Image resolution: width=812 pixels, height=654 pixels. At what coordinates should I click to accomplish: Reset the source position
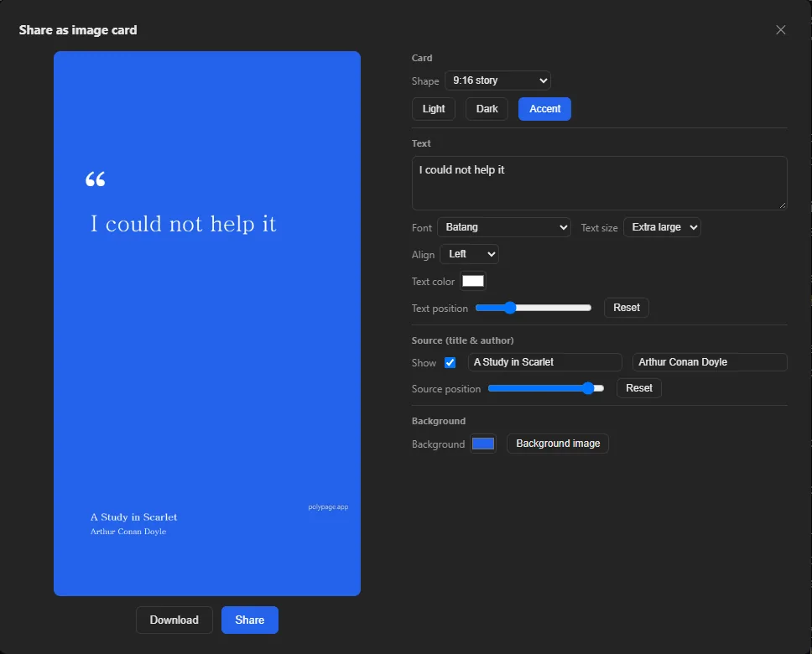click(639, 388)
